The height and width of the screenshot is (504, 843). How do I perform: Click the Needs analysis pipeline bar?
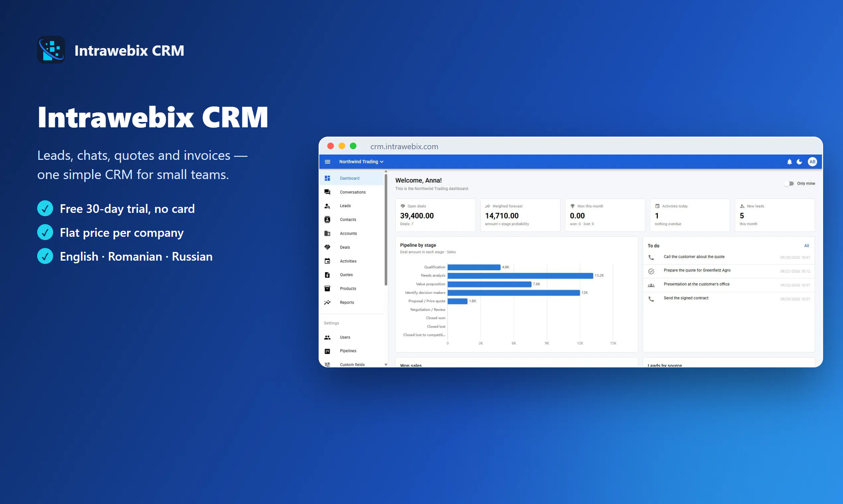[520, 276]
